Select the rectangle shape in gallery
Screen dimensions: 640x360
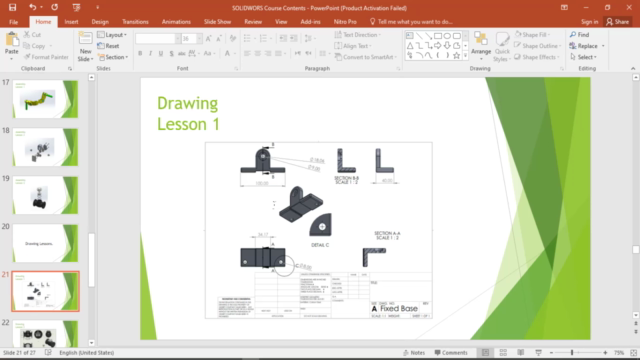click(x=438, y=36)
